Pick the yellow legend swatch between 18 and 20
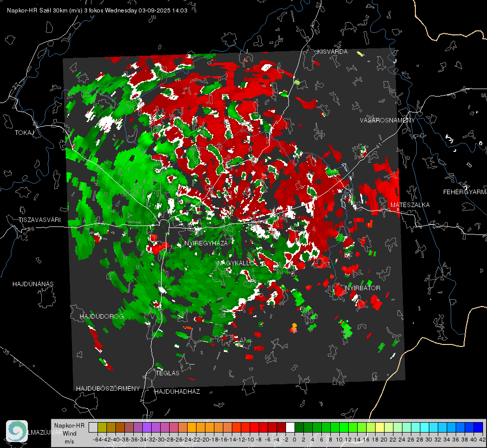 coord(380,427)
